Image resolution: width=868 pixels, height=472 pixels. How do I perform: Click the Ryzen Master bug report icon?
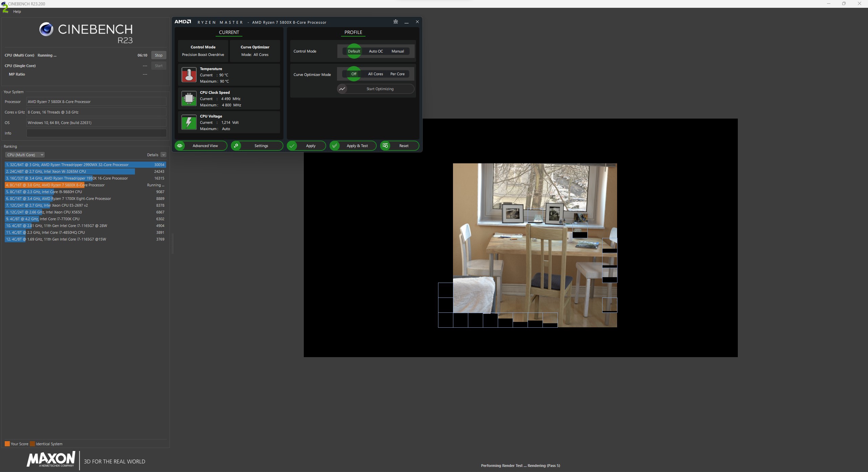[x=395, y=22]
